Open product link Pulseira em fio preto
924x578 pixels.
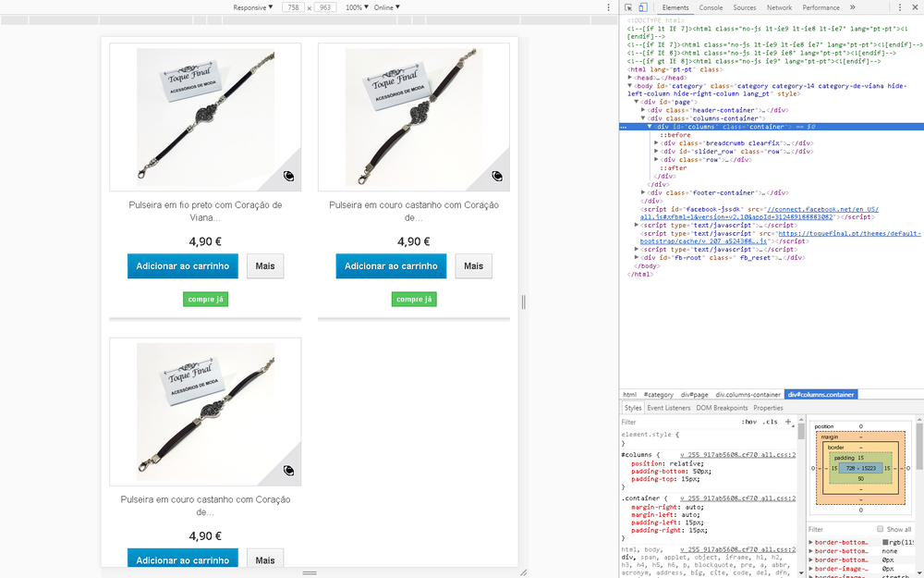[205, 211]
